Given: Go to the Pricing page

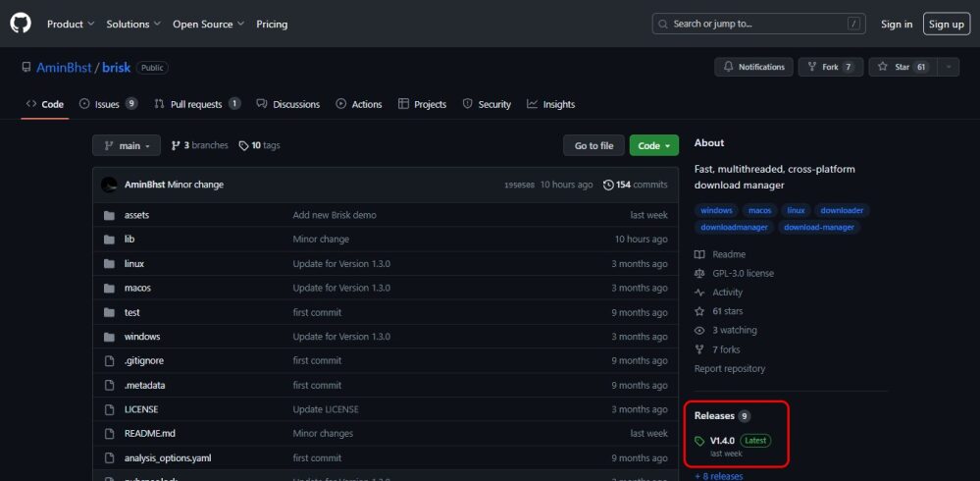Looking at the screenshot, I should pyautogui.click(x=272, y=24).
